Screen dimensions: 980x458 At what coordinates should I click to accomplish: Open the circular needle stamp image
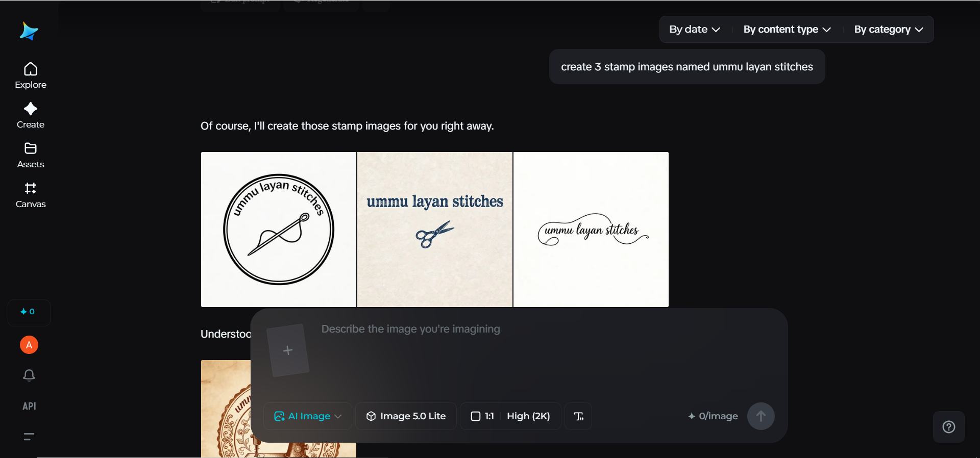point(279,230)
